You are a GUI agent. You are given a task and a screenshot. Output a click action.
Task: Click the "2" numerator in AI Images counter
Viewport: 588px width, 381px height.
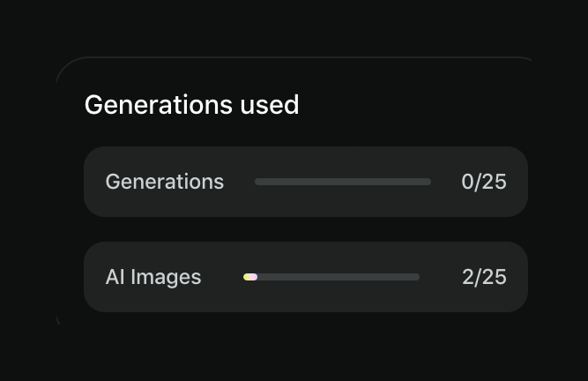point(467,277)
